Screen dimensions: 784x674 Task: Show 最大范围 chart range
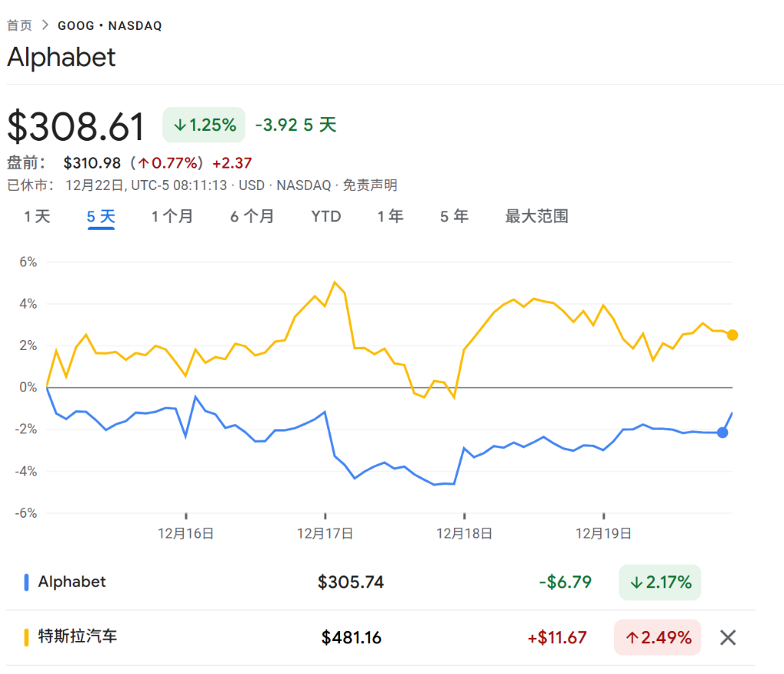537,217
